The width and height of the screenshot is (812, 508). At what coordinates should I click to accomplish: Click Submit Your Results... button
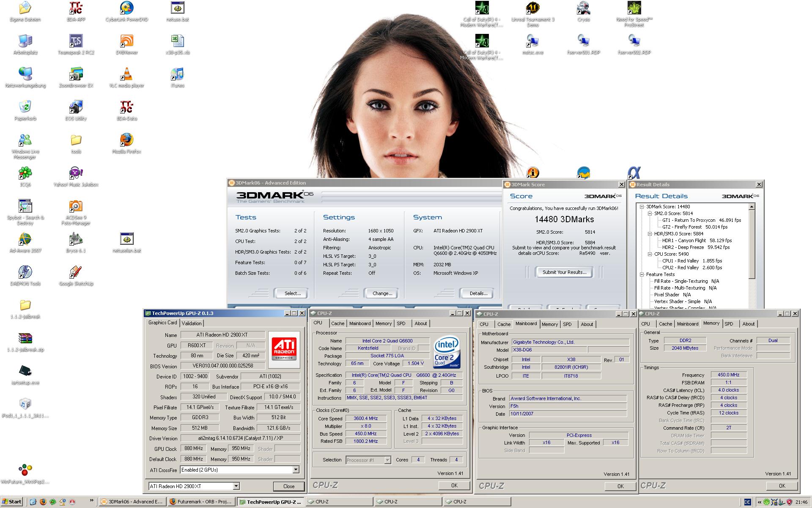564,272
